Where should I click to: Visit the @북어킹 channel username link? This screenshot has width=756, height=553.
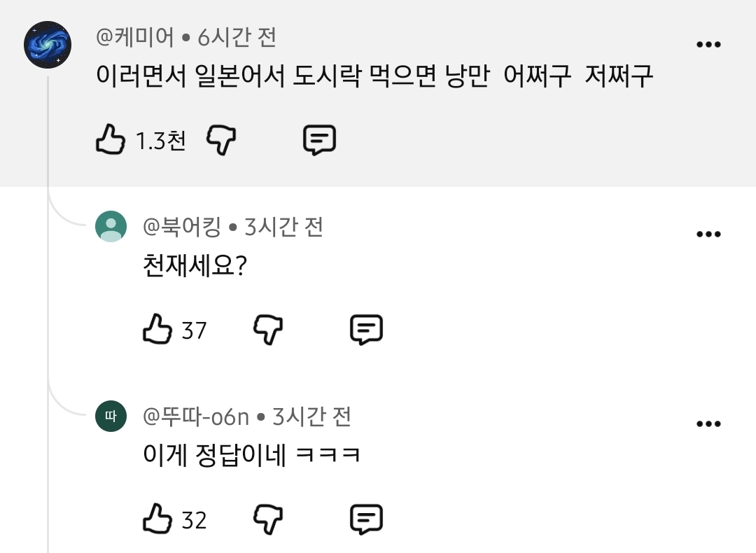click(x=182, y=227)
